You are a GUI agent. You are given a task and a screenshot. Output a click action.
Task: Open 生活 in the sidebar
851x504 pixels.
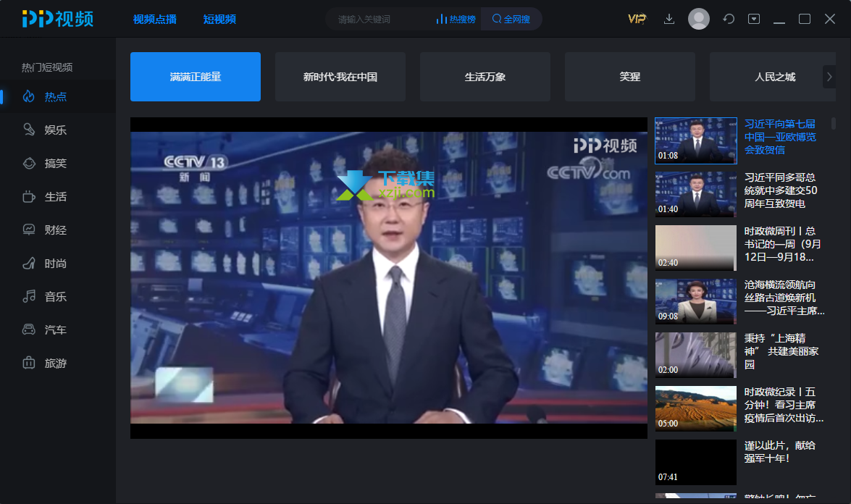coord(58,196)
